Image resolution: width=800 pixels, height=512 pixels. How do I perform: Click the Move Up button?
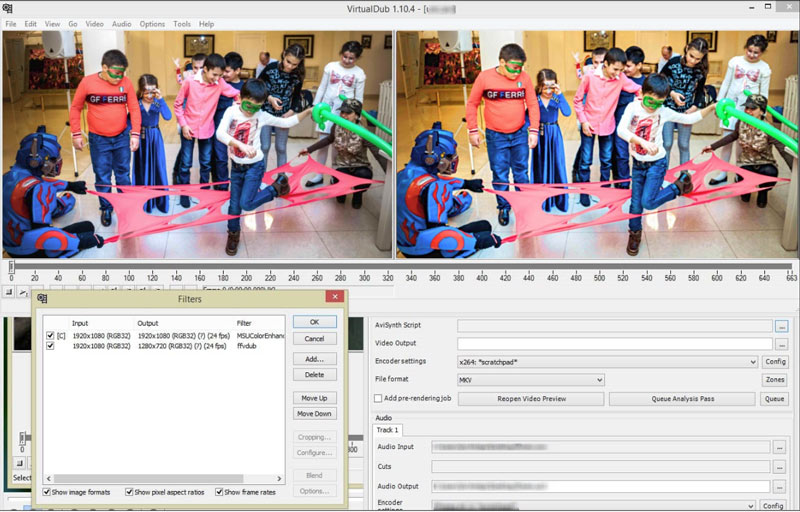[314, 398]
